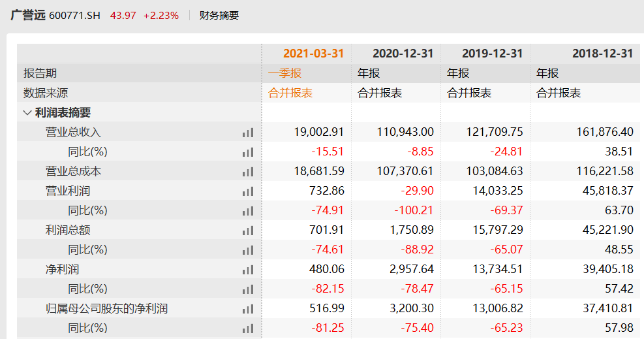Viewport: 644px width, 339px height.
Task: Click the 净利润 row label
Action: coord(62,270)
